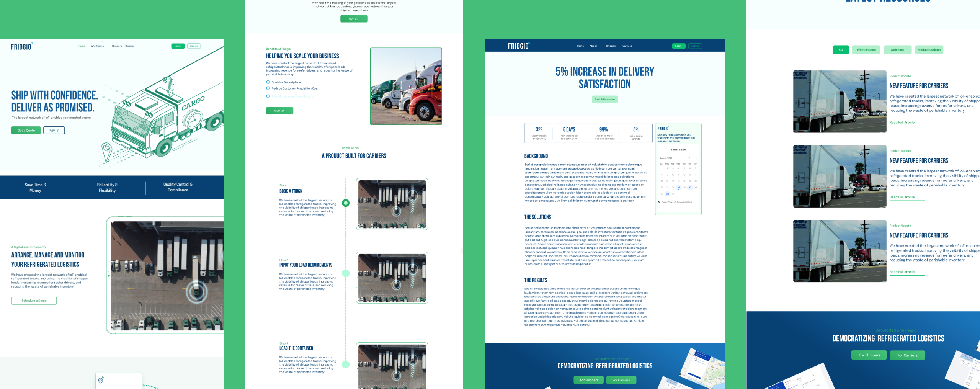Click the 32F kept through the journey stat

539,133
